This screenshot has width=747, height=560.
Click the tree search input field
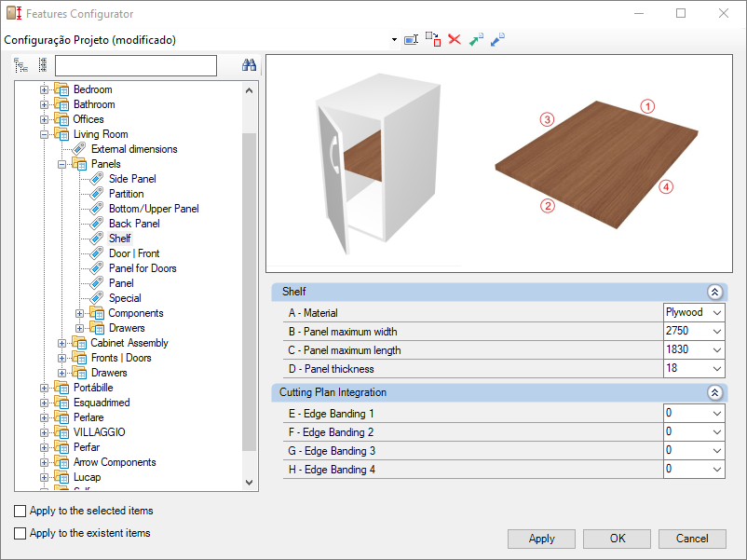coord(136,66)
